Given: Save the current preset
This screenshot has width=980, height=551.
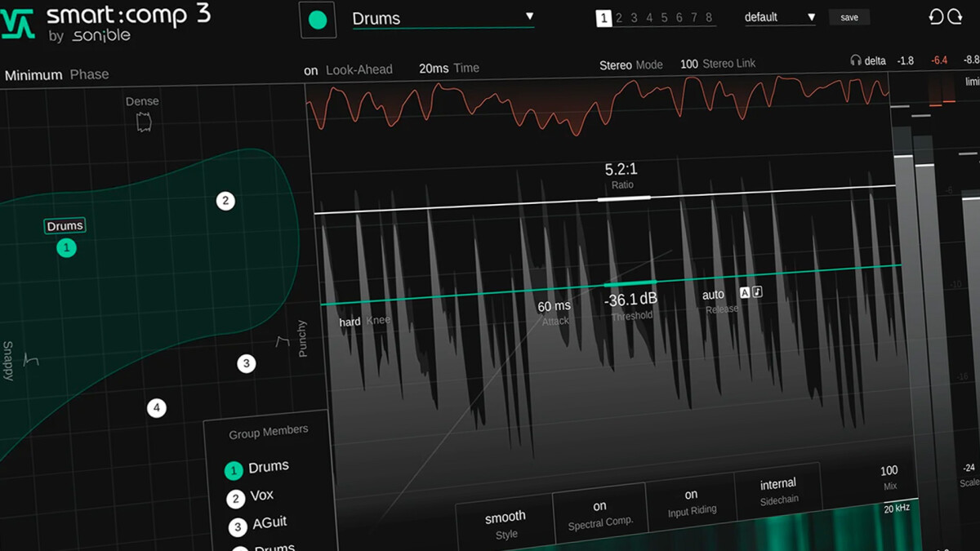Looking at the screenshot, I should coord(849,16).
